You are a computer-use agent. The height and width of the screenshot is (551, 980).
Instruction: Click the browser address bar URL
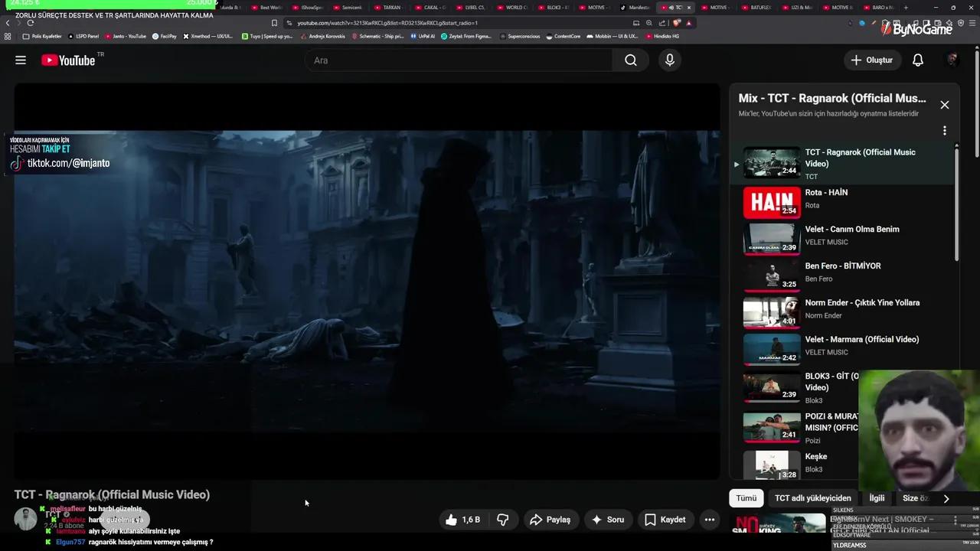point(387,23)
